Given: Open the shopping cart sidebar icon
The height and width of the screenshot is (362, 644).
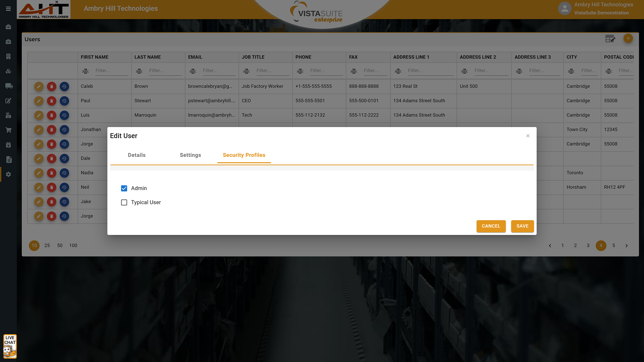Looking at the screenshot, I should [x=9, y=130].
